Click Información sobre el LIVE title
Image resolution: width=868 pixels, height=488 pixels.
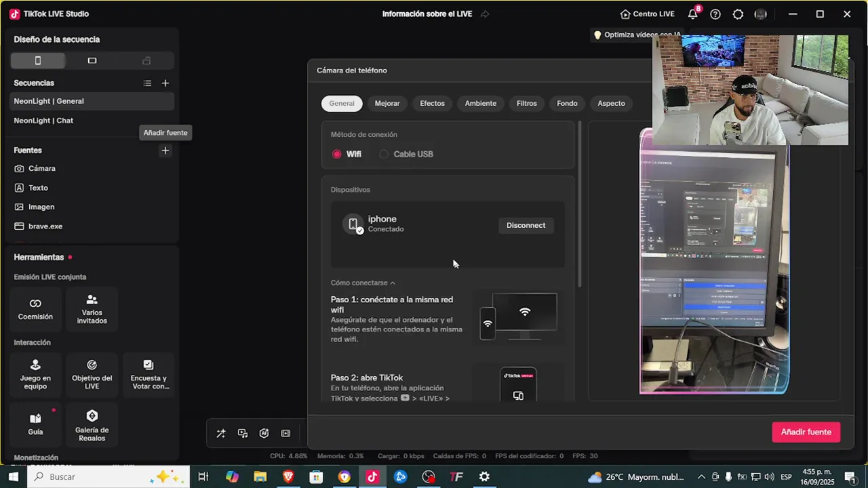pos(427,14)
